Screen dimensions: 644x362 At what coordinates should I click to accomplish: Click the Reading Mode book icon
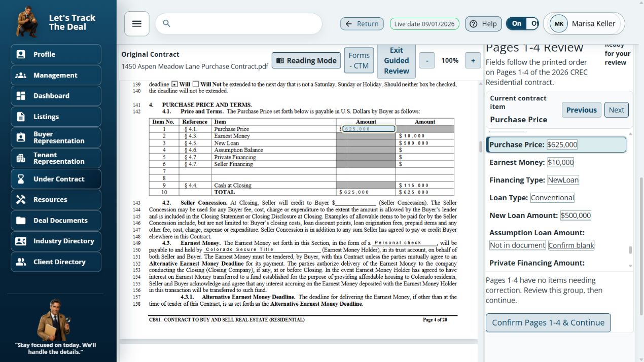pos(280,60)
